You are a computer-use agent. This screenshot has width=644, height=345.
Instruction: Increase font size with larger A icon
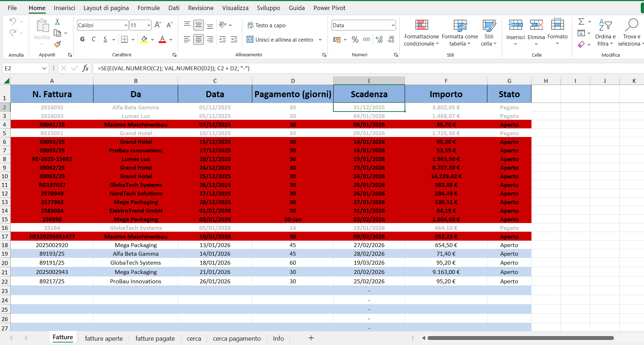(157, 25)
